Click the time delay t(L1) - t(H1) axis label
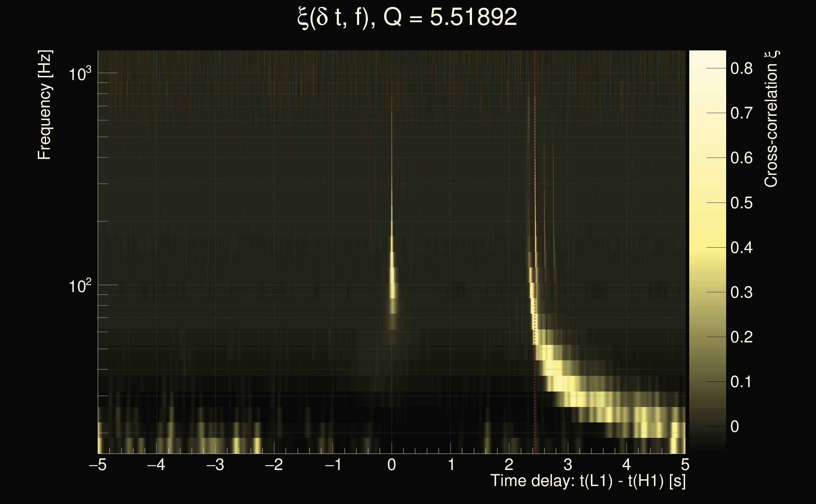816x504 pixels. click(x=588, y=481)
